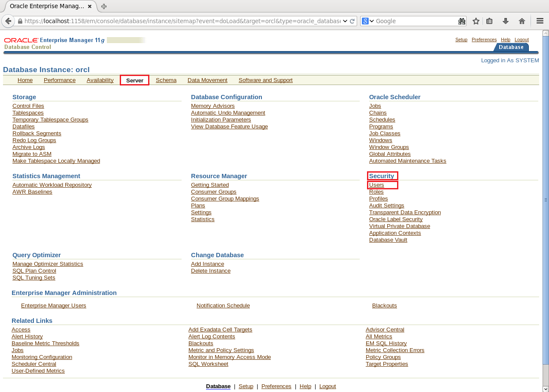
Task: Open the URL history dropdown arrow
Action: (345, 21)
